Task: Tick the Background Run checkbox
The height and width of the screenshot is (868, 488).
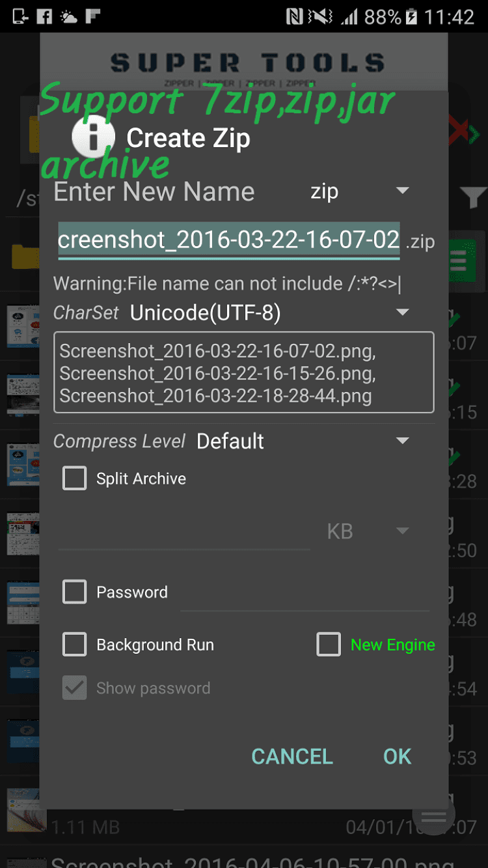Action: click(75, 645)
